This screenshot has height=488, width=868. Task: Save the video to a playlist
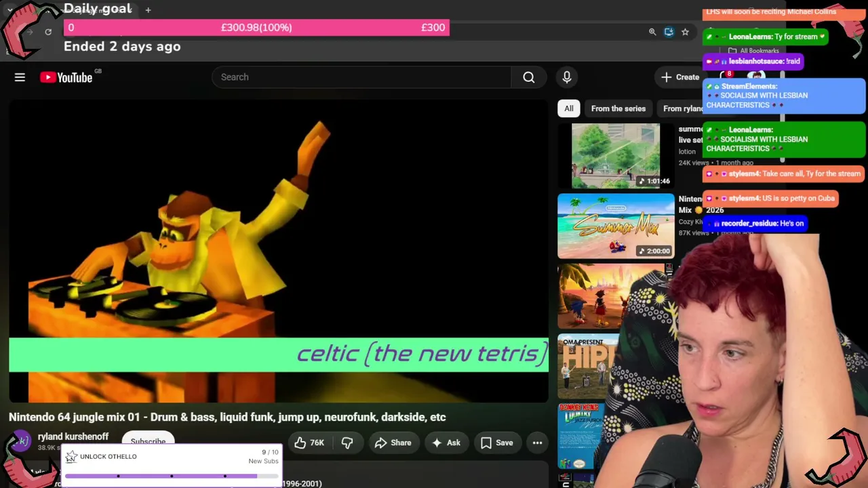pyautogui.click(x=497, y=443)
